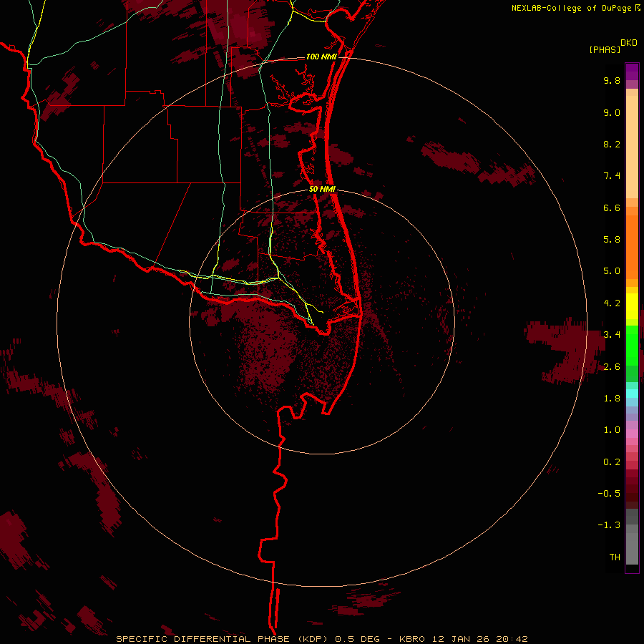Pick the pink color bar segment
This screenshot has height=644, width=644.
click(x=632, y=434)
